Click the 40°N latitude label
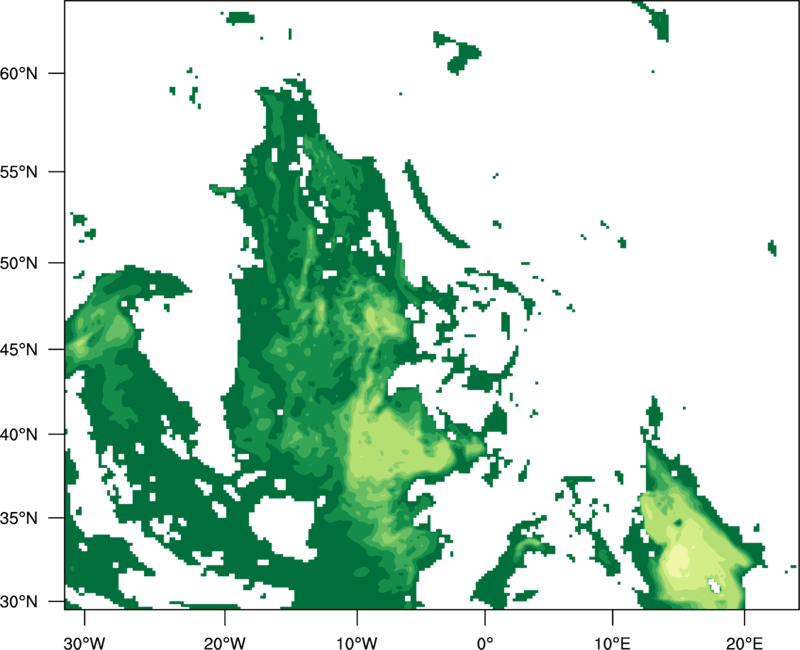Screen dimensions: 800x650 coord(19,434)
